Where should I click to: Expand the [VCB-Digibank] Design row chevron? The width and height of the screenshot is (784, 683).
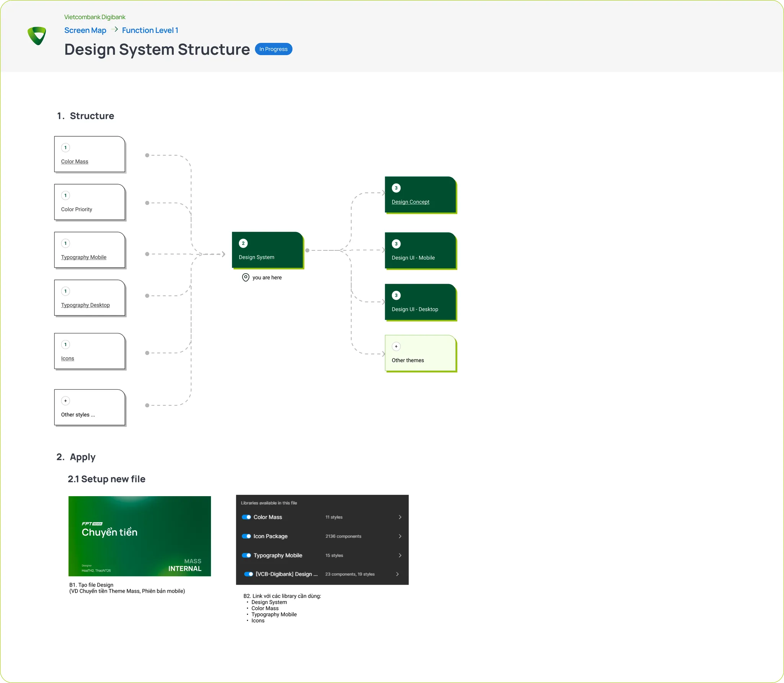click(x=397, y=574)
